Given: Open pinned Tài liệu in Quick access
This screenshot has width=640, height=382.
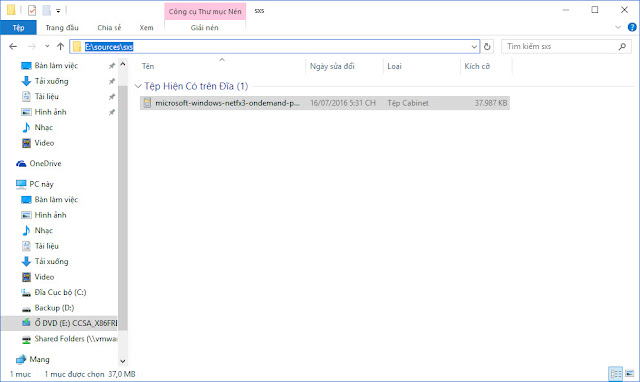Looking at the screenshot, I should coord(47,97).
